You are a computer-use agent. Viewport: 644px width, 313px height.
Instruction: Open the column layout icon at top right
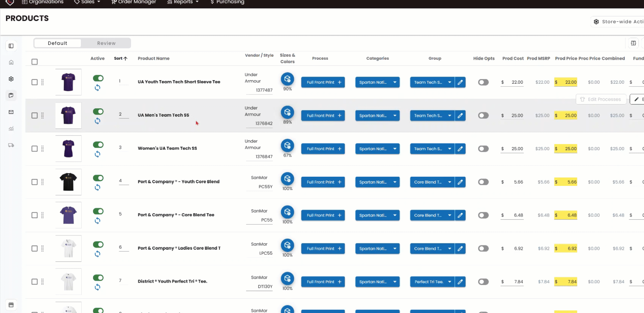(633, 43)
